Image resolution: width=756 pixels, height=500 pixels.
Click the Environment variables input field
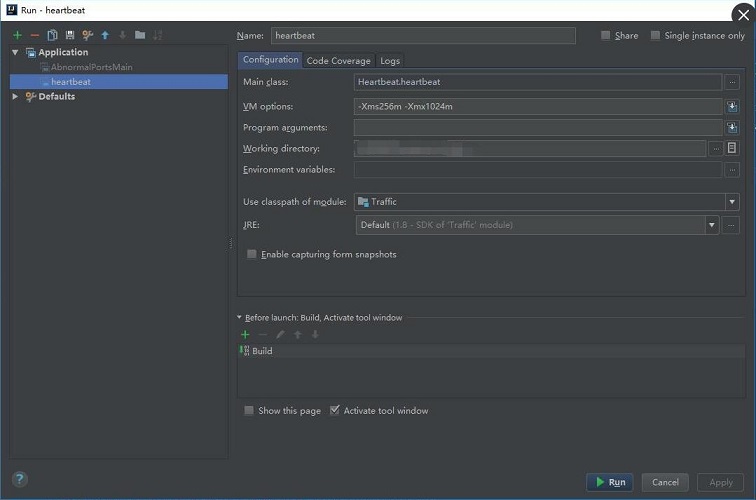(538, 170)
